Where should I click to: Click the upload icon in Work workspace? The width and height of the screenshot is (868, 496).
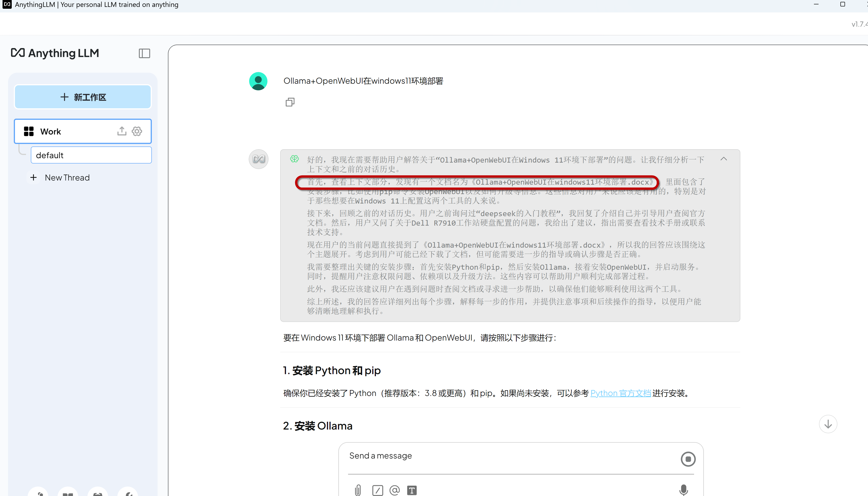(x=122, y=131)
